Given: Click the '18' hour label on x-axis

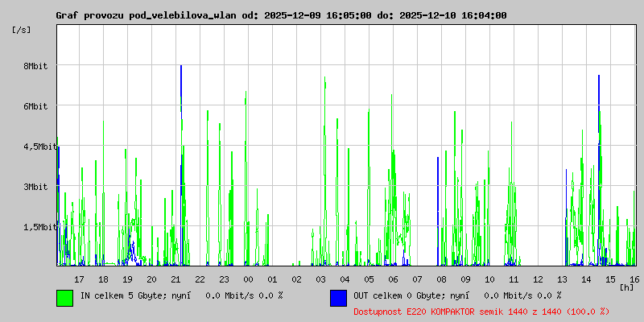Looking at the screenshot, I should point(104,279).
